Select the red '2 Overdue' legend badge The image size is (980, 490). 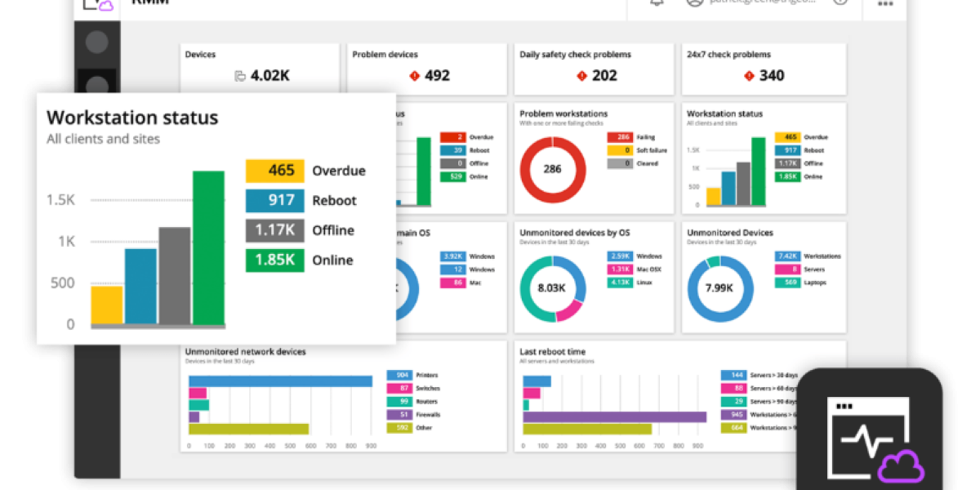click(x=454, y=137)
